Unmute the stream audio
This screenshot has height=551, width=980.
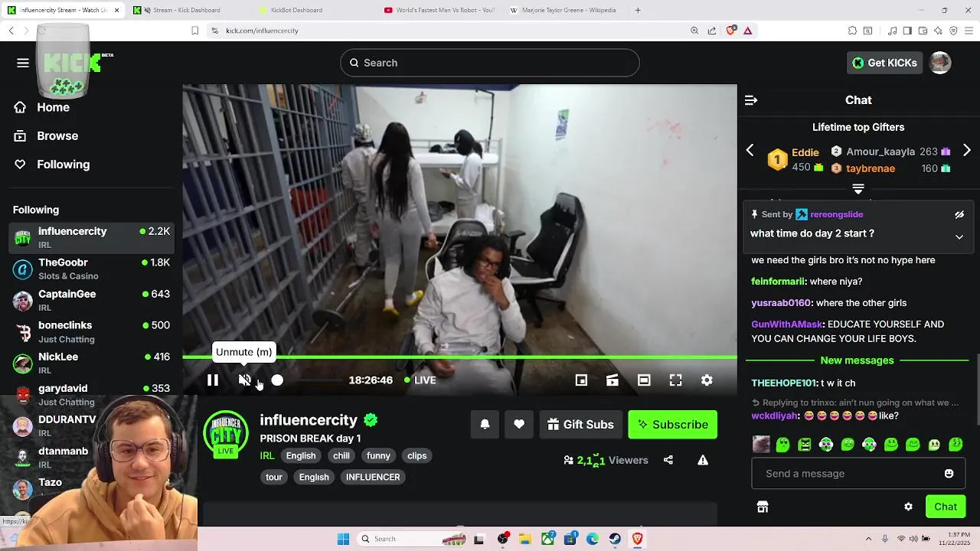(244, 380)
